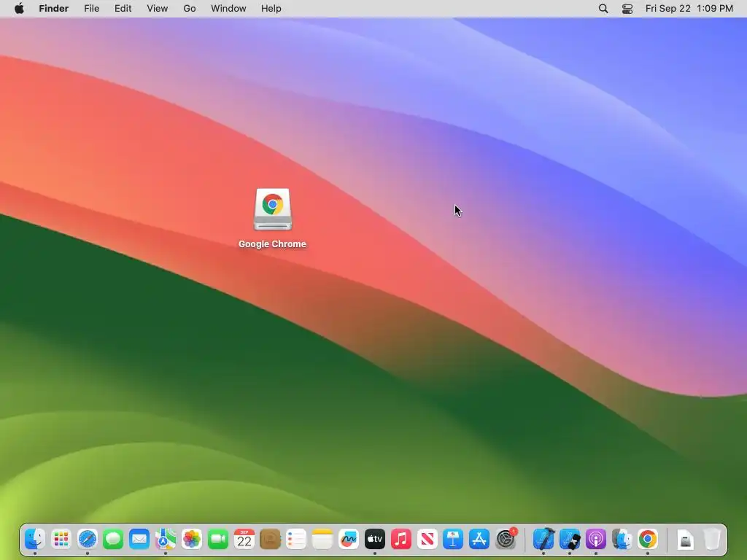Screen dimensions: 747x560
Task: Open Notes from the Dock
Action: (x=322, y=539)
